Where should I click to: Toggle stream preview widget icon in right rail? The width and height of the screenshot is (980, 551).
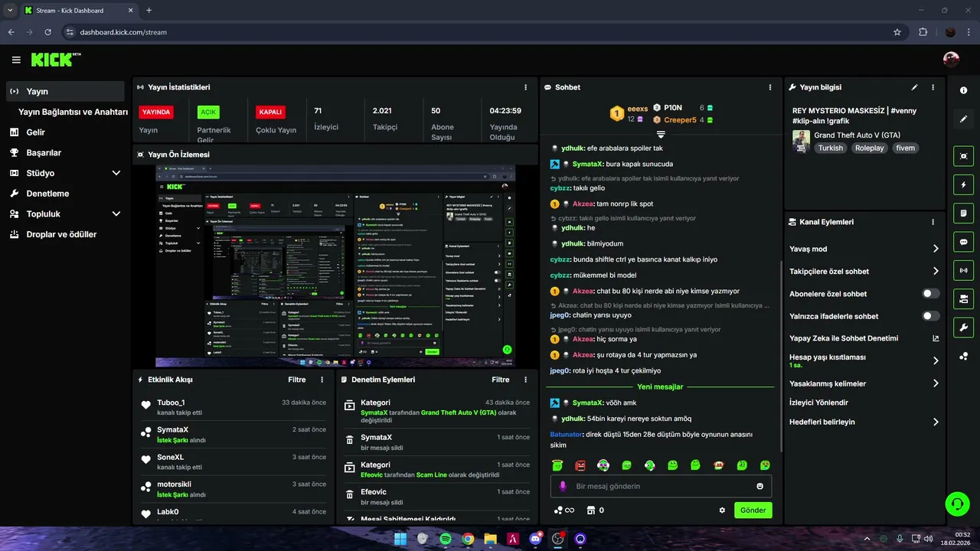tap(963, 156)
